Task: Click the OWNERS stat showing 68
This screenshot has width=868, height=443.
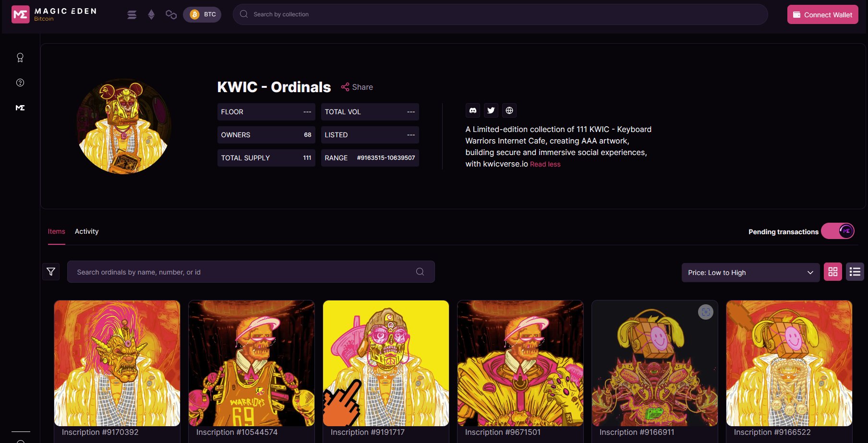Action: point(266,135)
